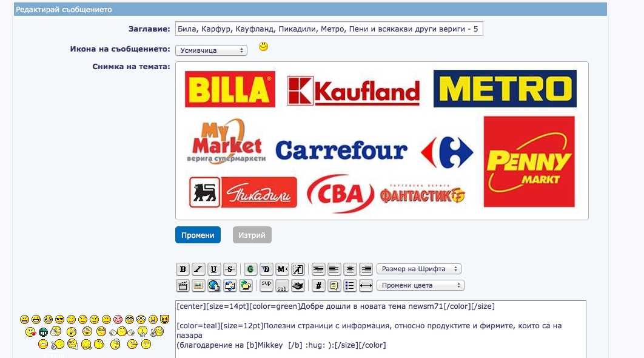The width and height of the screenshot is (644, 358).
Task: Click inside the Заглавие title field
Action: (x=329, y=29)
